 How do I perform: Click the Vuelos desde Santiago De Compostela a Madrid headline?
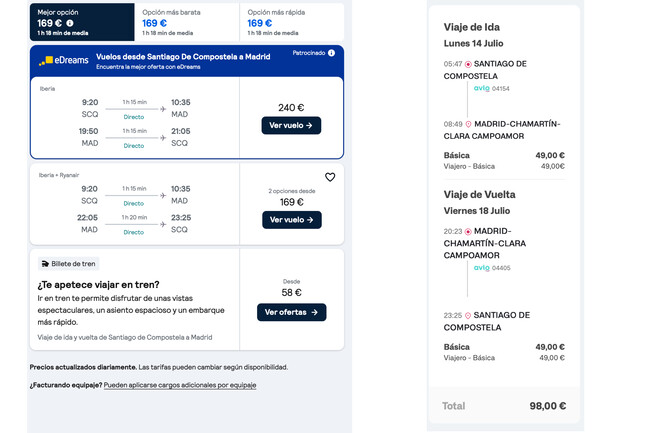tap(183, 57)
